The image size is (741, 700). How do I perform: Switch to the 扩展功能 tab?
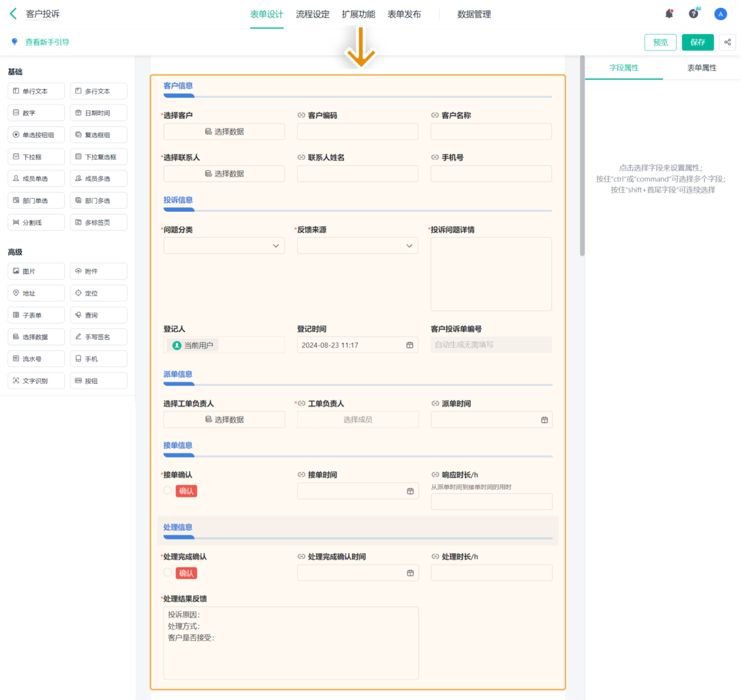click(359, 14)
